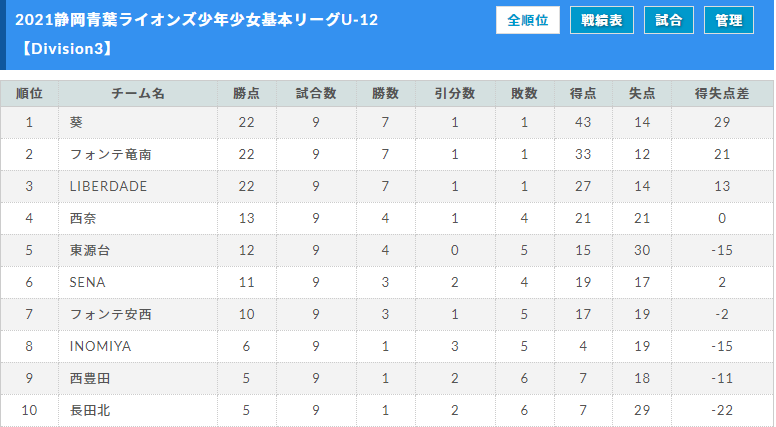
Task: Click the 順位 column header
Action: [29, 94]
